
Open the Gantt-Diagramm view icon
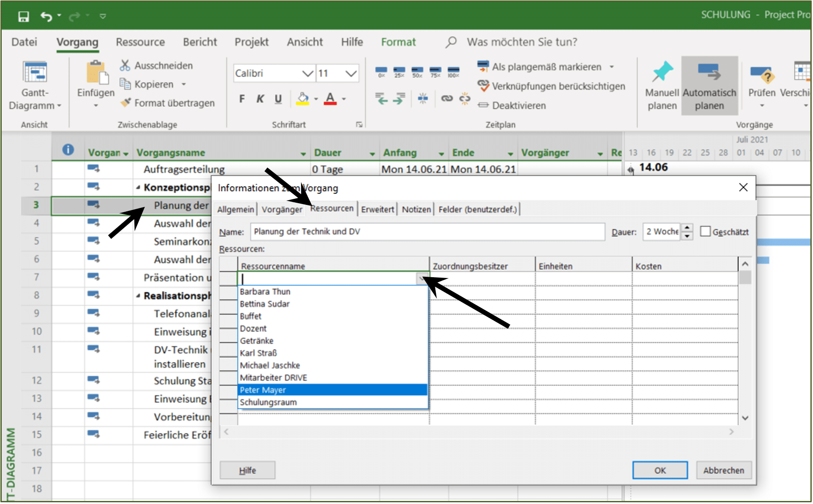[35, 72]
